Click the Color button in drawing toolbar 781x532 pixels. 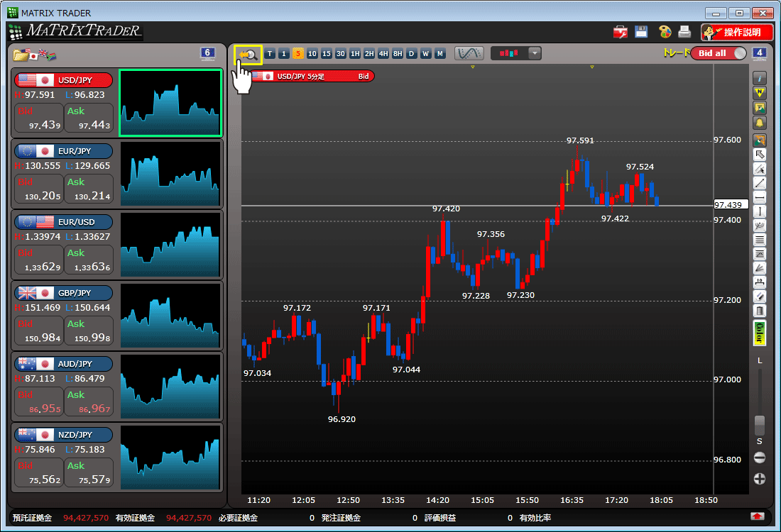coord(760,333)
